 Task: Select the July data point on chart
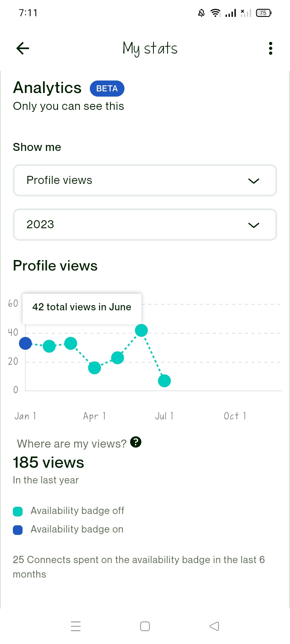(x=164, y=381)
